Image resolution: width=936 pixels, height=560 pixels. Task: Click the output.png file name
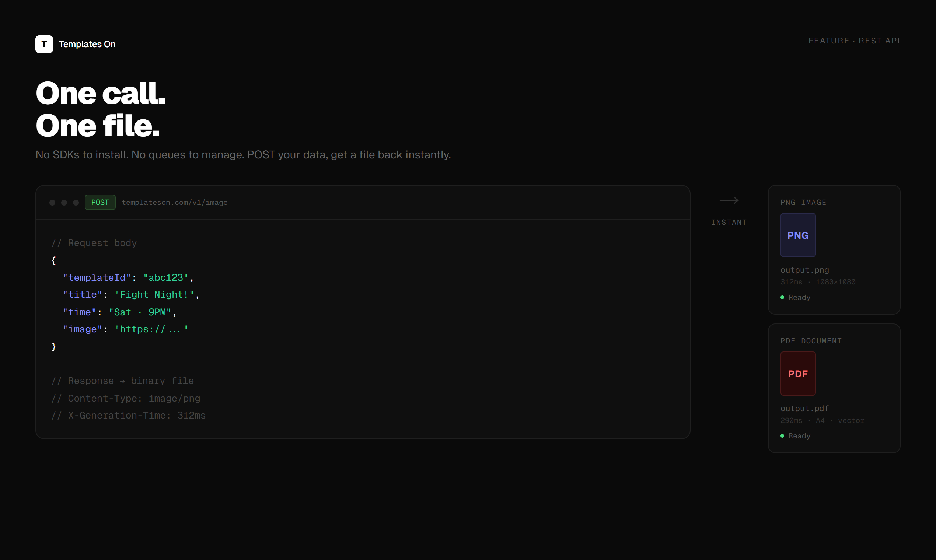point(805,270)
